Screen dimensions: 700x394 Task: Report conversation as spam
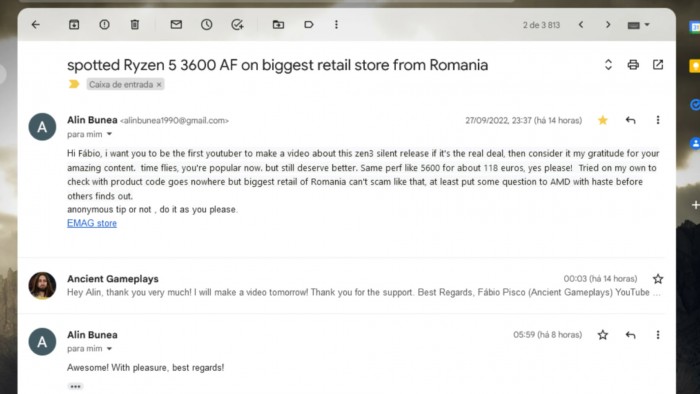104,25
